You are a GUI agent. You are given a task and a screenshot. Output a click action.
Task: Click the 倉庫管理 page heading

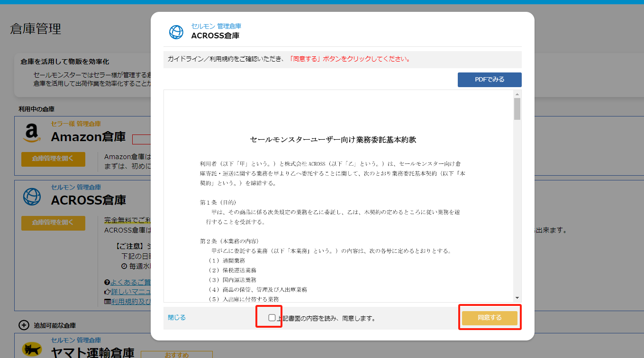pyautogui.click(x=36, y=29)
